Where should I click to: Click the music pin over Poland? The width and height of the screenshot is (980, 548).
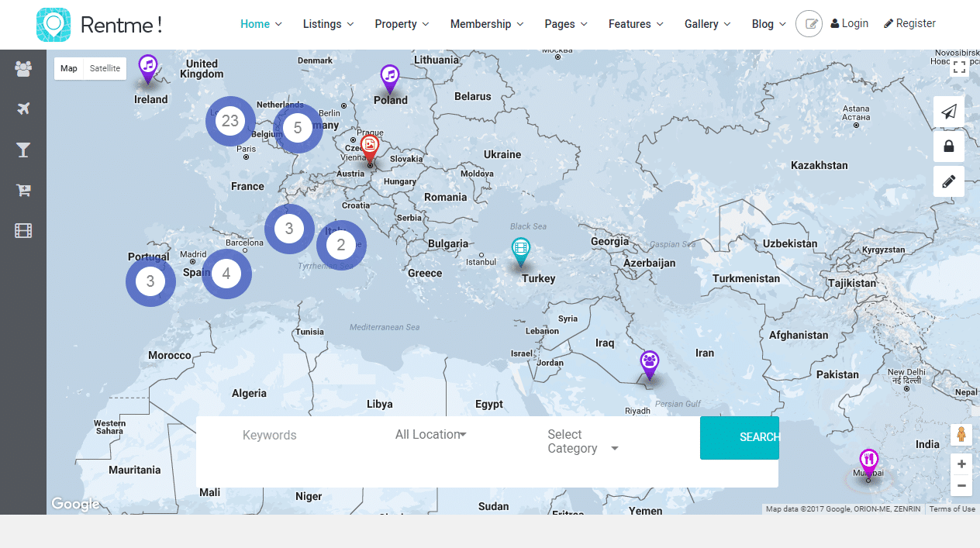[x=390, y=78]
